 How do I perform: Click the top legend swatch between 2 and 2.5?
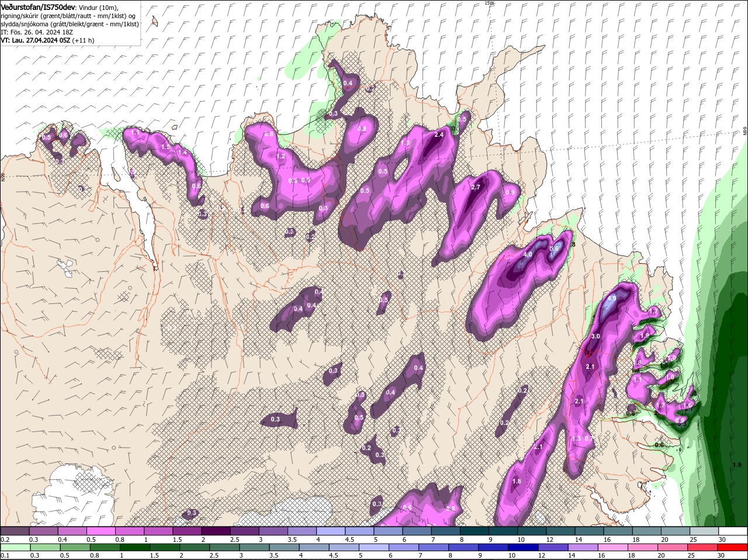216,531
